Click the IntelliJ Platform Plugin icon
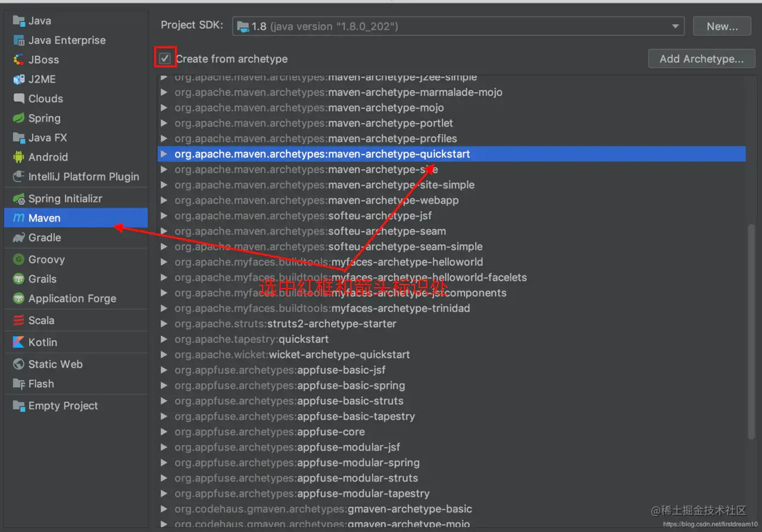Viewport: 762px width, 532px height. [18, 177]
